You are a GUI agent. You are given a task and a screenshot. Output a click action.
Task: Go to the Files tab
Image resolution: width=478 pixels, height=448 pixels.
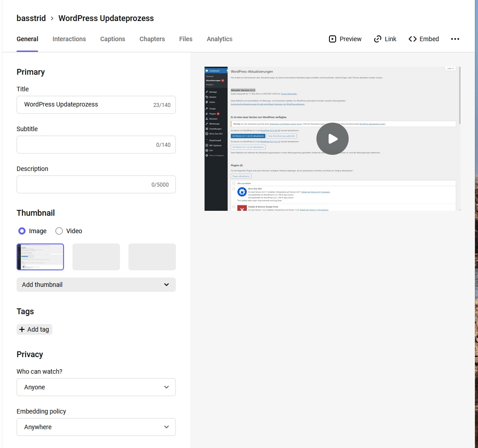point(186,39)
